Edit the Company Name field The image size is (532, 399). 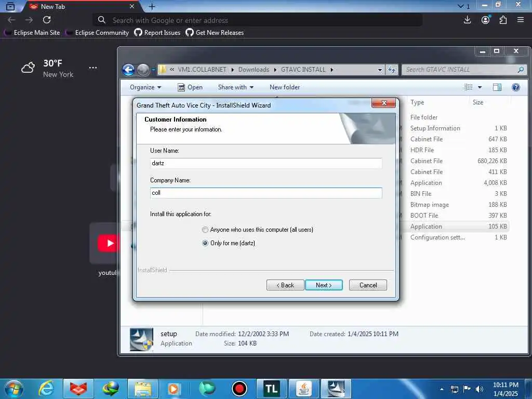pyautogui.click(x=266, y=193)
